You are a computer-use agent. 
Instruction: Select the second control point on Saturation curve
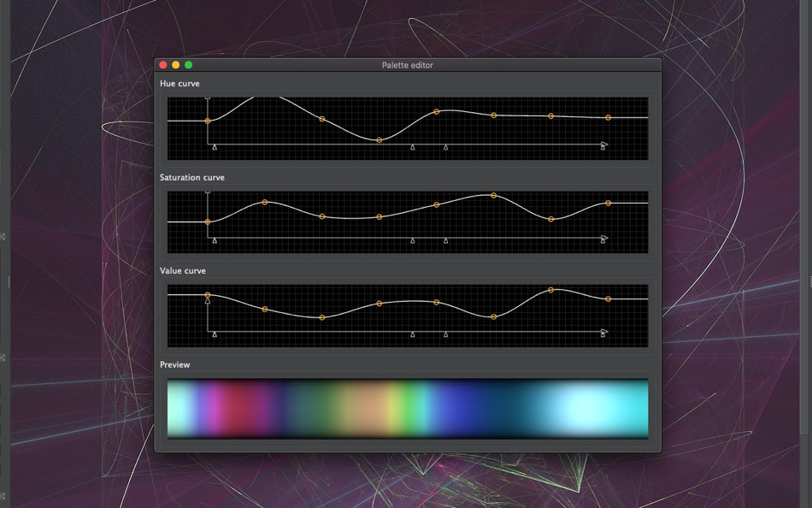tap(265, 203)
